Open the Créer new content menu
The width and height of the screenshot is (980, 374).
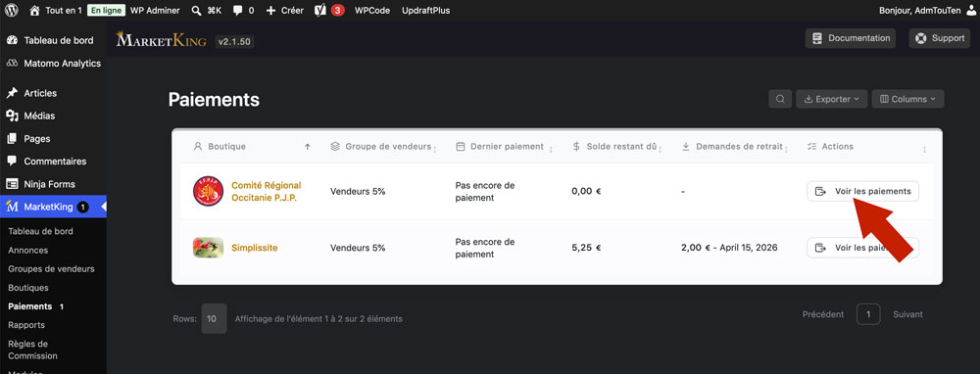pos(284,10)
